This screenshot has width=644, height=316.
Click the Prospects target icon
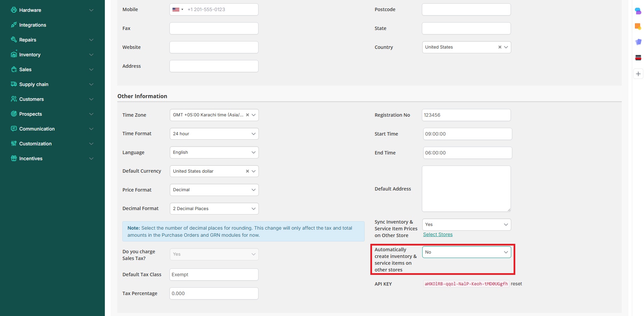pos(14,114)
